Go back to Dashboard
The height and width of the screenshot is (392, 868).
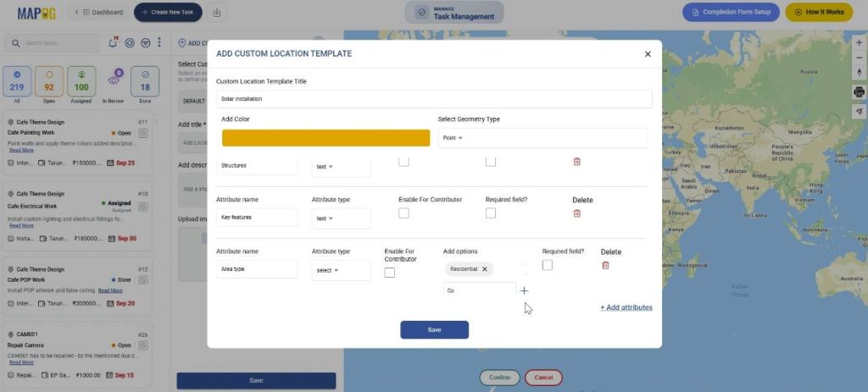(x=98, y=12)
